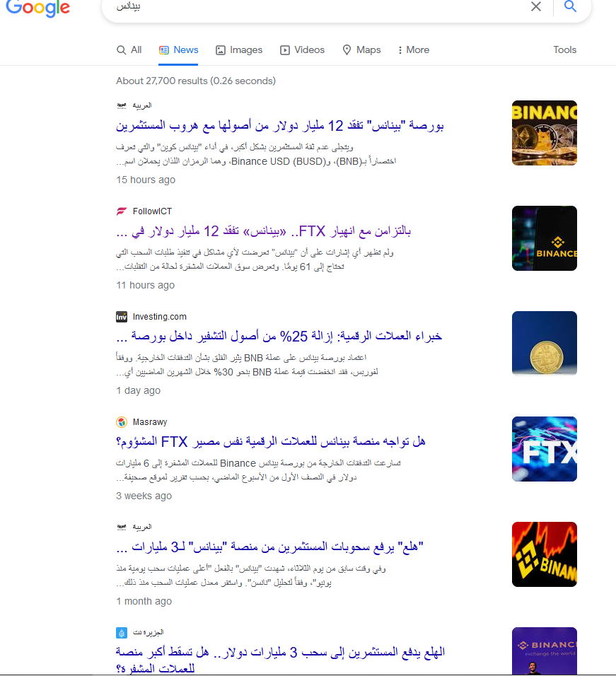Click the Masrawy source favicon
The height and width of the screenshot is (676, 616).
(x=122, y=422)
